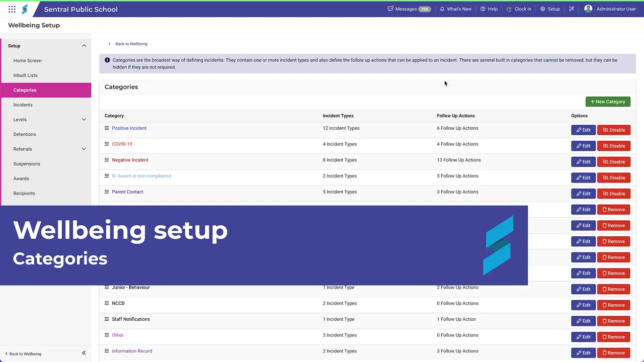Click the drag handle for COVID-19 row
This screenshot has width=644, height=362.
tap(107, 144)
